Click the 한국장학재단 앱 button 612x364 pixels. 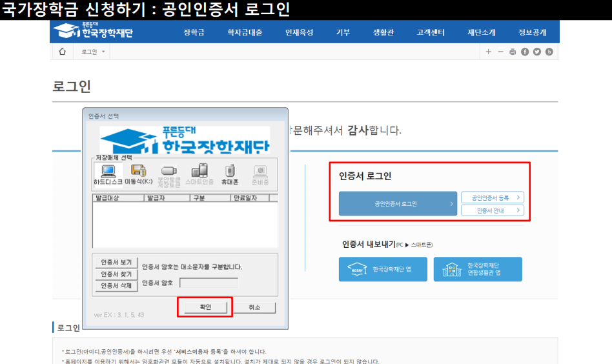(x=383, y=269)
